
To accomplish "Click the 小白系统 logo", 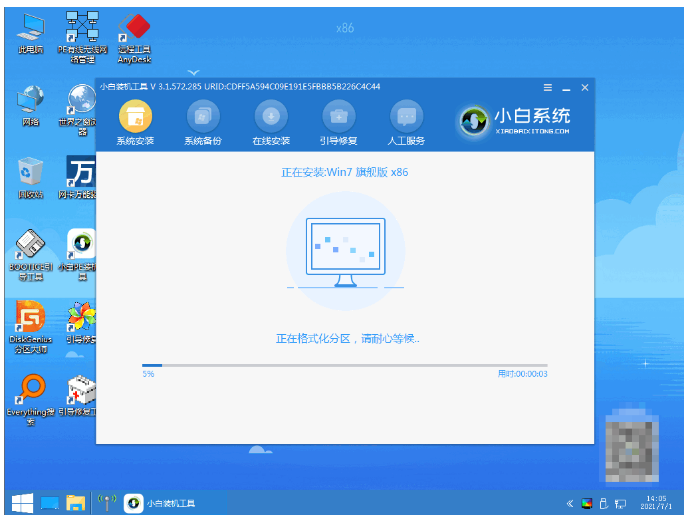I will (516, 120).
